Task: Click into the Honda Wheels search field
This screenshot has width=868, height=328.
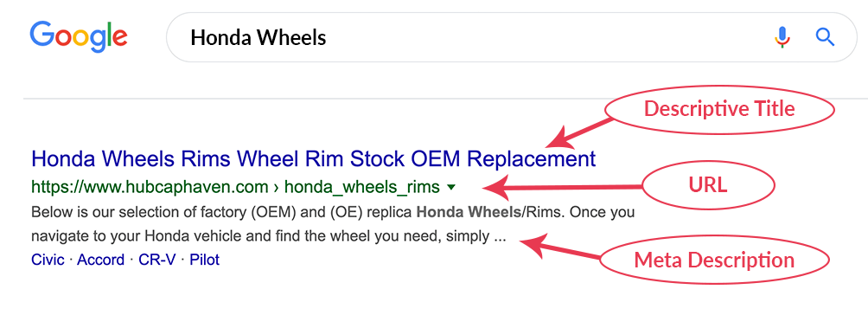Action: (512, 38)
